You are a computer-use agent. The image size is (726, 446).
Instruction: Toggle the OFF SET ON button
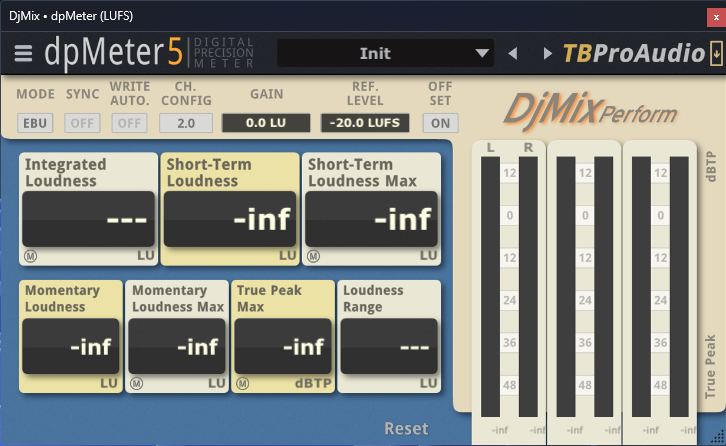[x=440, y=123]
